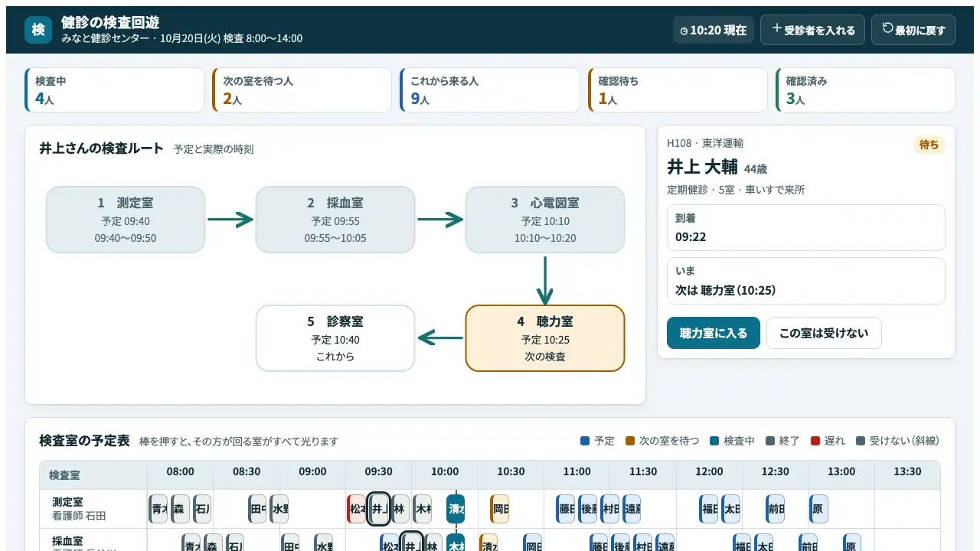The image size is (980, 551).
Task: Select the 森 bar in the 測定室 row
Action: click(x=180, y=509)
